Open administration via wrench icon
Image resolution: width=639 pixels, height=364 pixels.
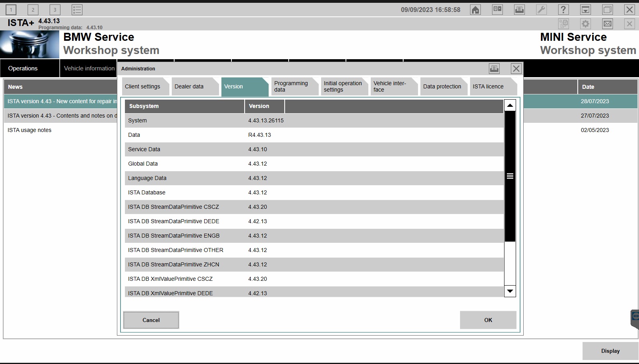(x=541, y=10)
